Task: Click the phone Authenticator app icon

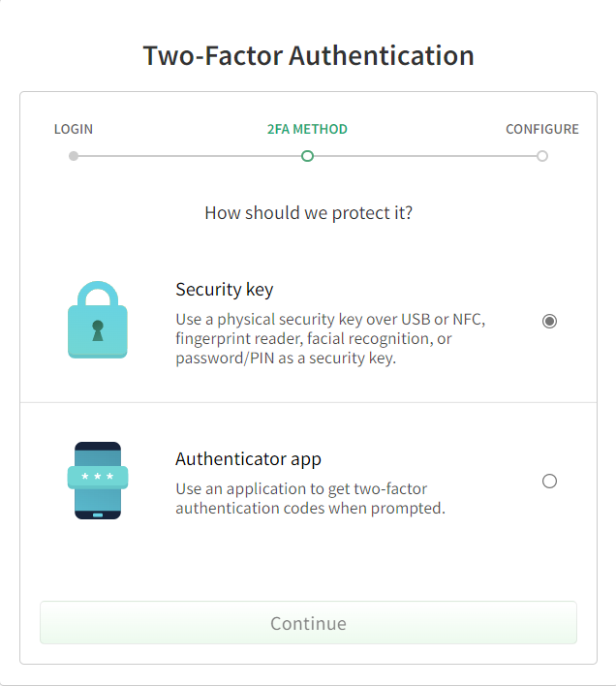Action: coord(97,481)
